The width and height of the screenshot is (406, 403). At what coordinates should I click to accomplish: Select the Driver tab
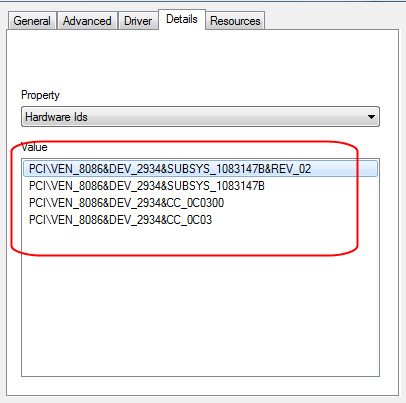click(138, 21)
